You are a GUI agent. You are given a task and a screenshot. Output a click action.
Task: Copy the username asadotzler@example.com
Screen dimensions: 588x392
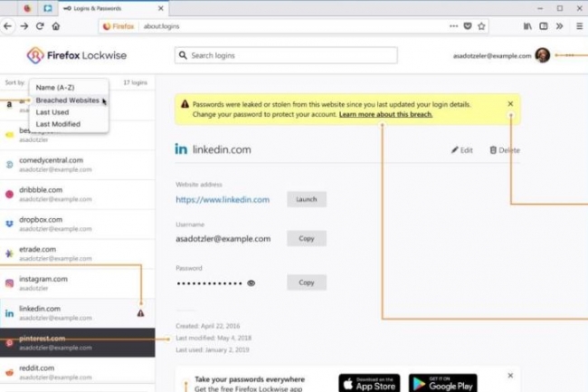click(307, 239)
